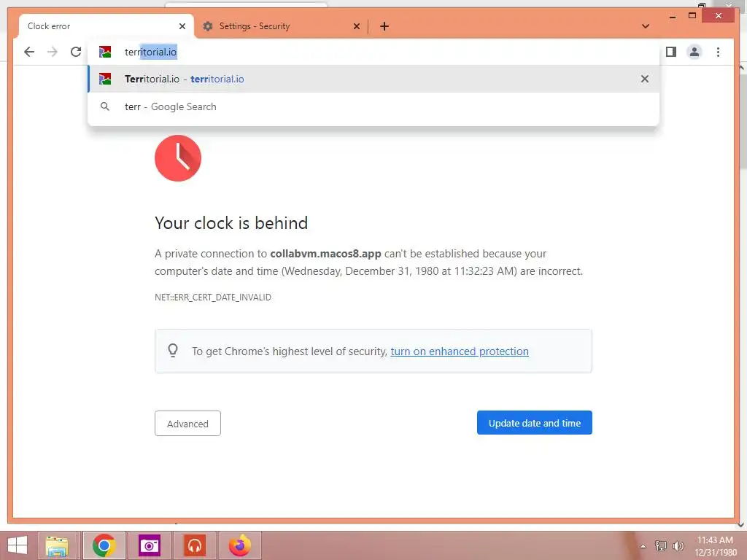Close the Settings - Security tab

(x=356, y=26)
